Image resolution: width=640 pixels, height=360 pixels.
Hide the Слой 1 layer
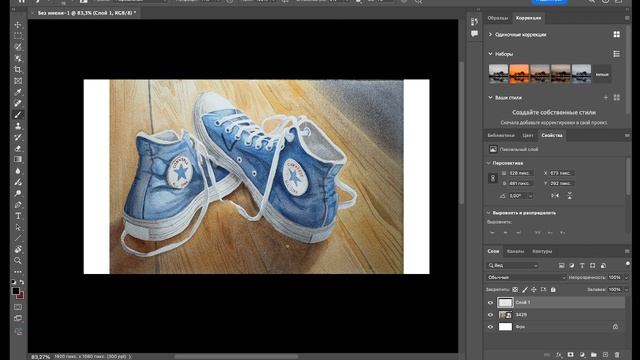(490, 302)
